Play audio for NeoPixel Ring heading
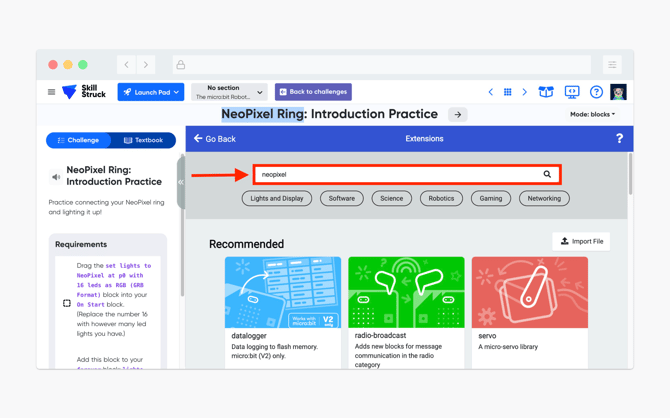 [56, 176]
